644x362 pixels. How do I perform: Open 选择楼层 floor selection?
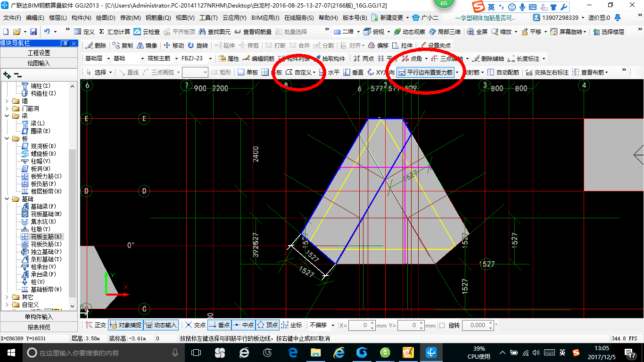pyautogui.click(x=608, y=32)
